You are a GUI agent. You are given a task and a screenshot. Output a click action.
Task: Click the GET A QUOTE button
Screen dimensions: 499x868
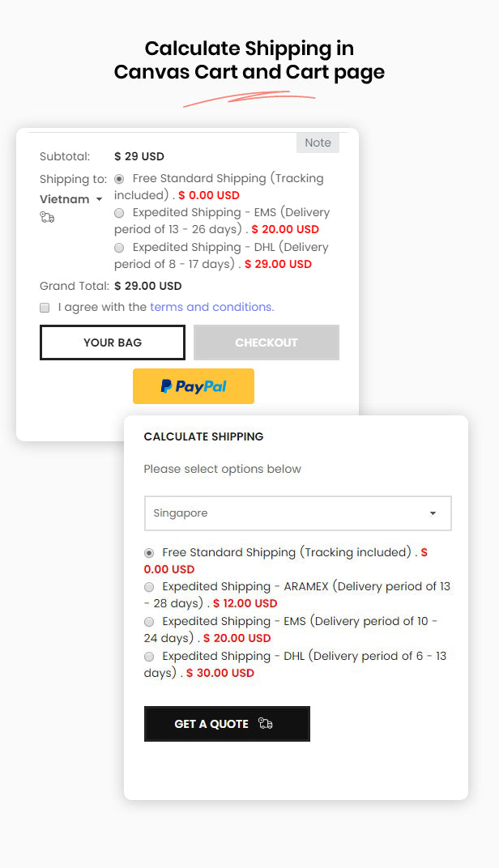tap(227, 724)
